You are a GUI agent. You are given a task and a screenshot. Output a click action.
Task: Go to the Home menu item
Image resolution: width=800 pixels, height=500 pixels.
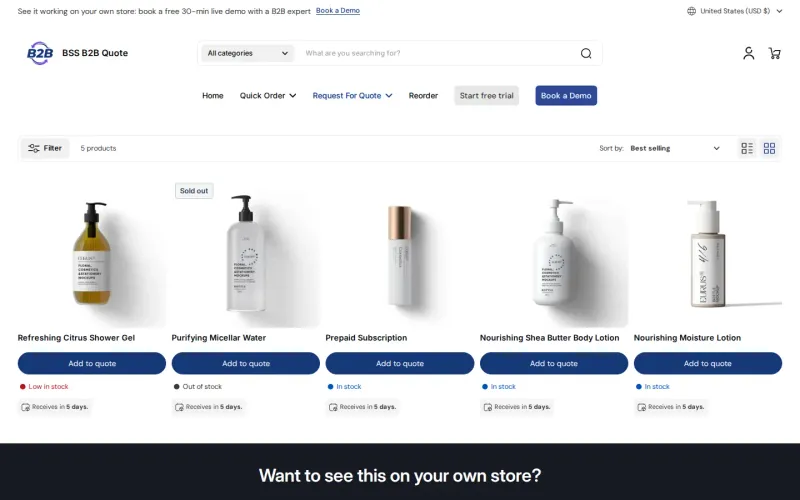tap(213, 95)
